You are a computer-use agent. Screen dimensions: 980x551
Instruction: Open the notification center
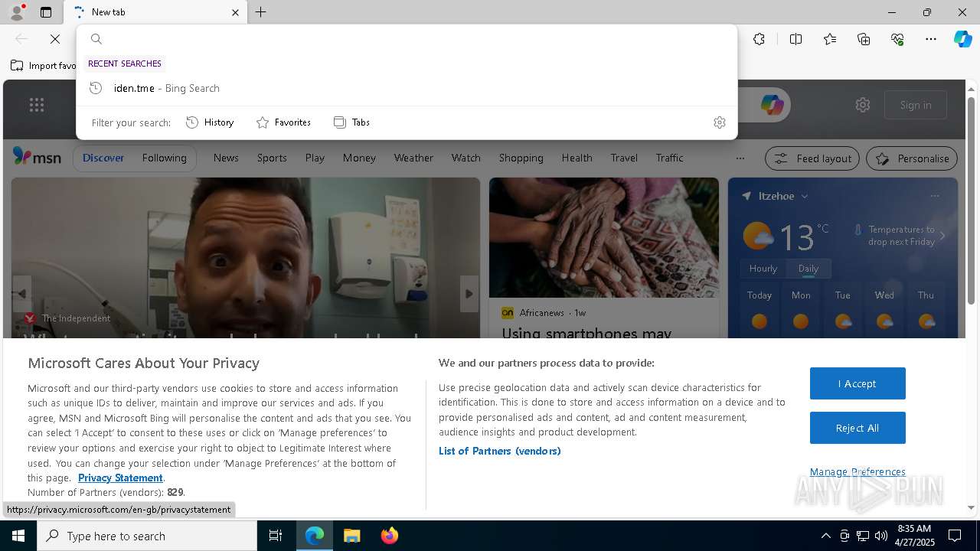click(955, 536)
